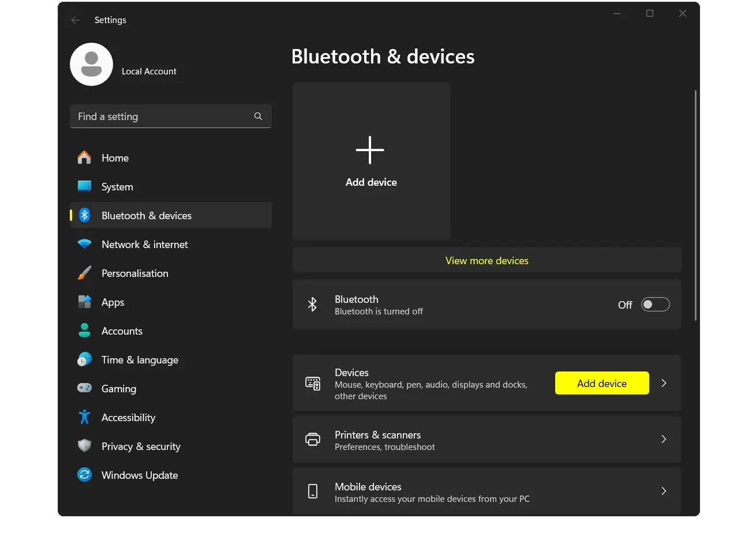
Task: Click the Windows Update refresh icon
Action: (x=84, y=475)
